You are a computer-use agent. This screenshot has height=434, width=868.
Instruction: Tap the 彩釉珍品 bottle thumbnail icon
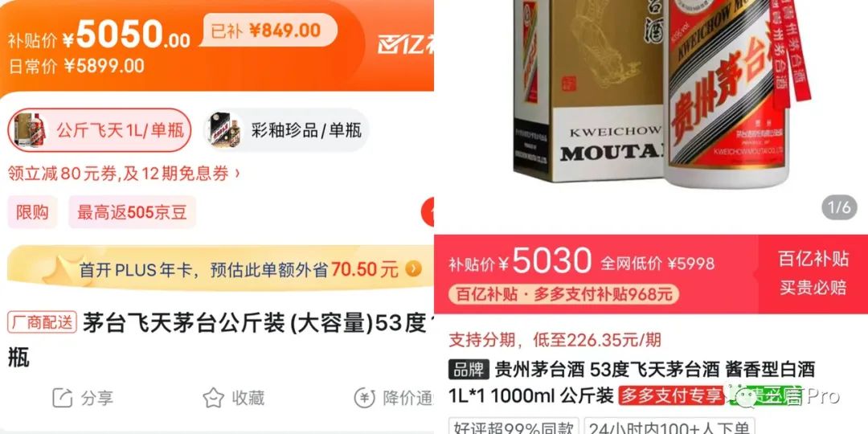pyautogui.click(x=225, y=130)
